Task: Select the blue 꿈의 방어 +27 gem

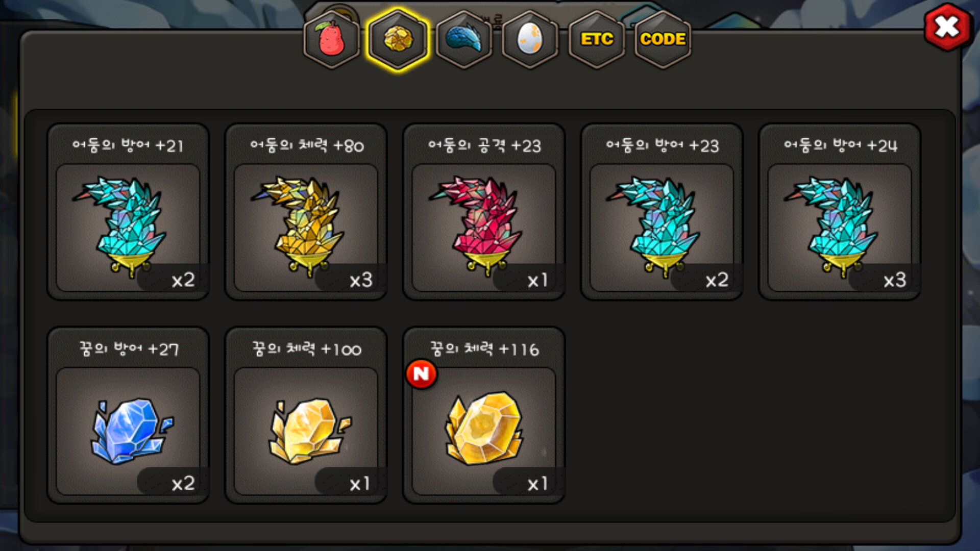Action: click(128, 415)
